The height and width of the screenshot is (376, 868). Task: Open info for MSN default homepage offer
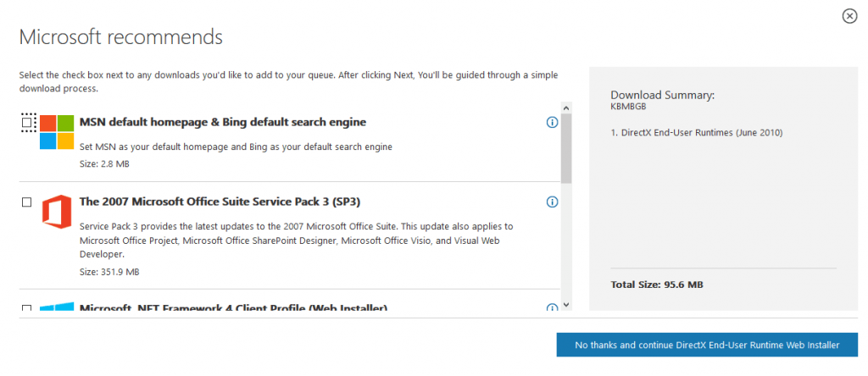(552, 122)
